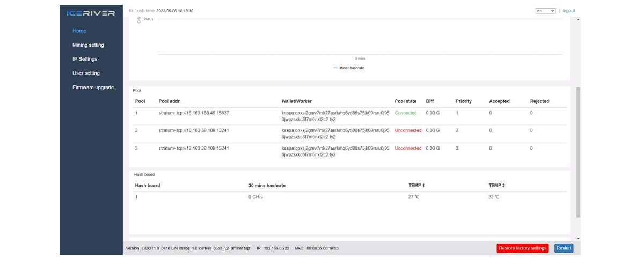This screenshot has height=280, width=644.
Task: Open User setting page
Action: 86,73
